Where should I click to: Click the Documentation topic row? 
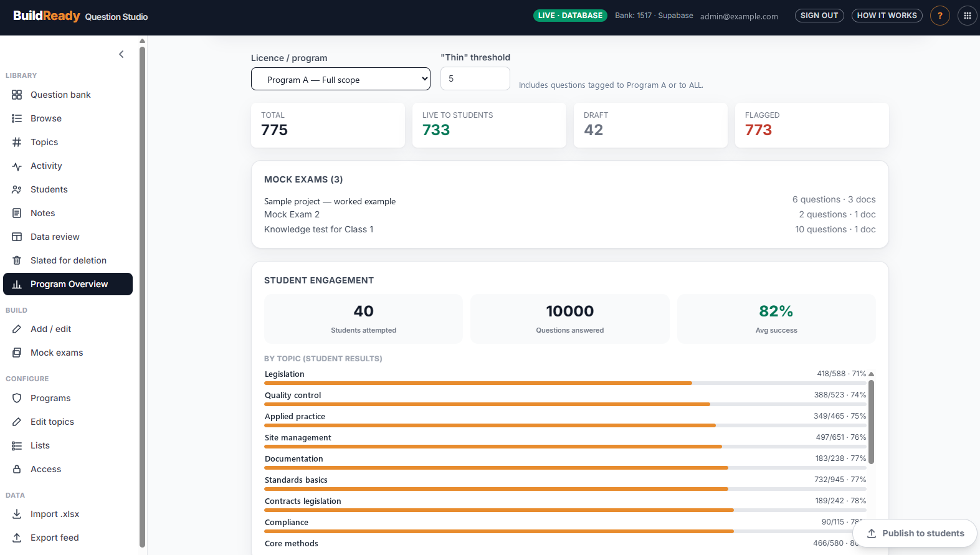pyautogui.click(x=565, y=462)
